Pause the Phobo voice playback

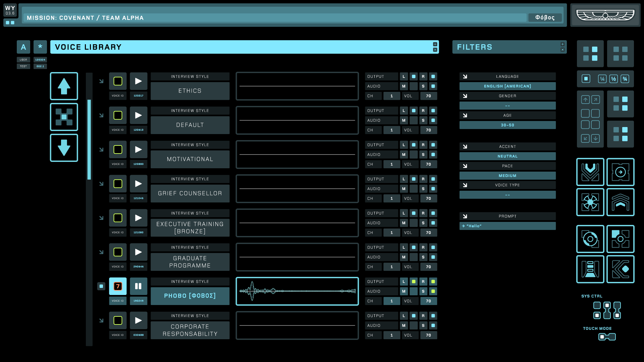138,286
